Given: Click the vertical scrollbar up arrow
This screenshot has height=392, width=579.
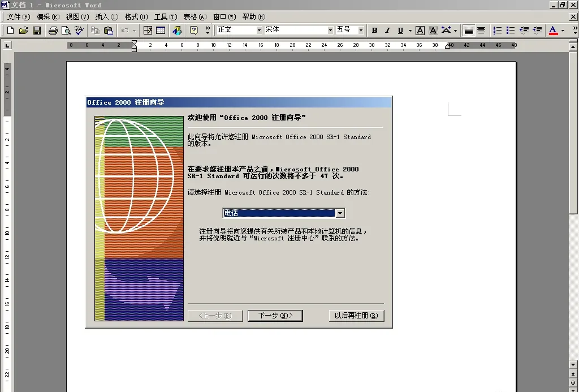Looking at the screenshot, I should pyautogui.click(x=573, y=46).
